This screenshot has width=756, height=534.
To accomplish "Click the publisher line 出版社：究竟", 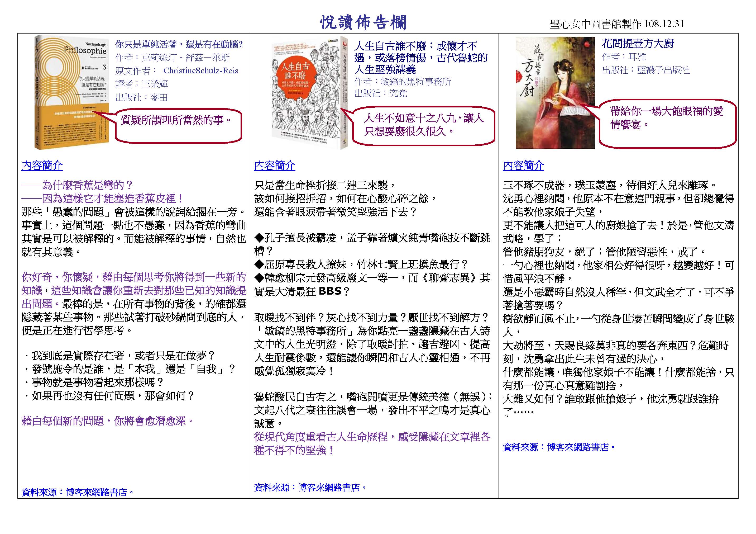I will click(x=381, y=93).
